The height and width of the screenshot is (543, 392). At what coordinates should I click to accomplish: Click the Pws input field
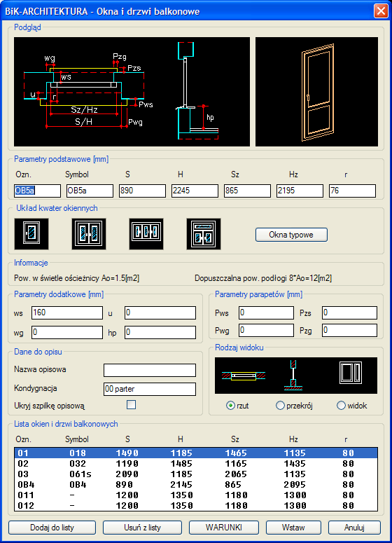tap(266, 312)
